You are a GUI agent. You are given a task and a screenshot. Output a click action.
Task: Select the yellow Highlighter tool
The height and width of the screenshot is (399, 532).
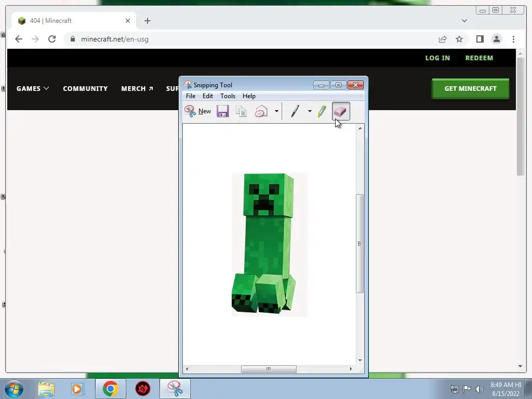tap(322, 111)
